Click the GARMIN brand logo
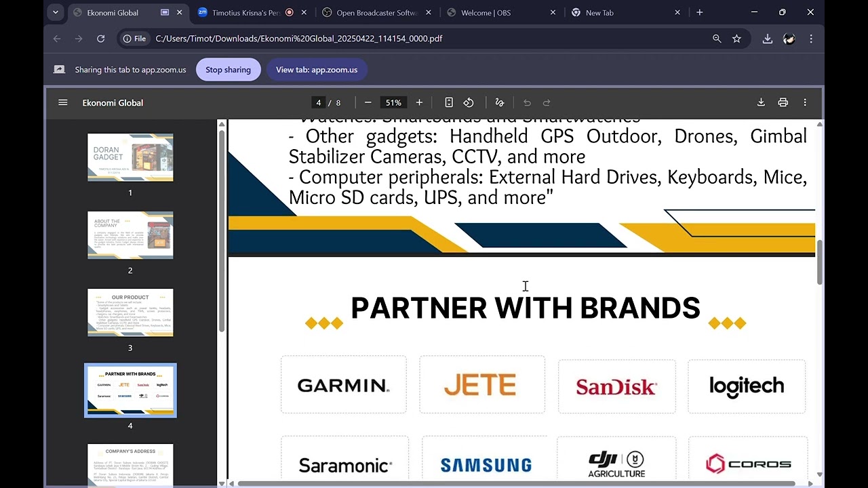868x488 pixels. 344,386
